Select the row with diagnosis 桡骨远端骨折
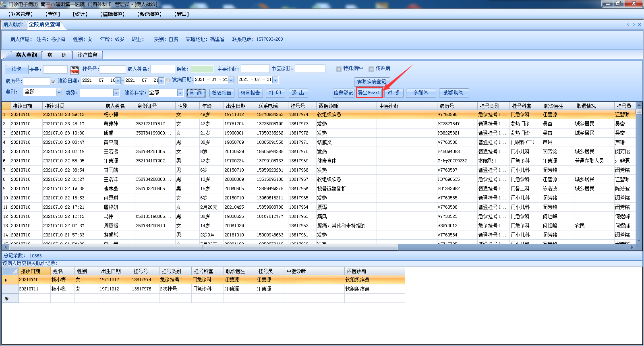 (x=319, y=189)
